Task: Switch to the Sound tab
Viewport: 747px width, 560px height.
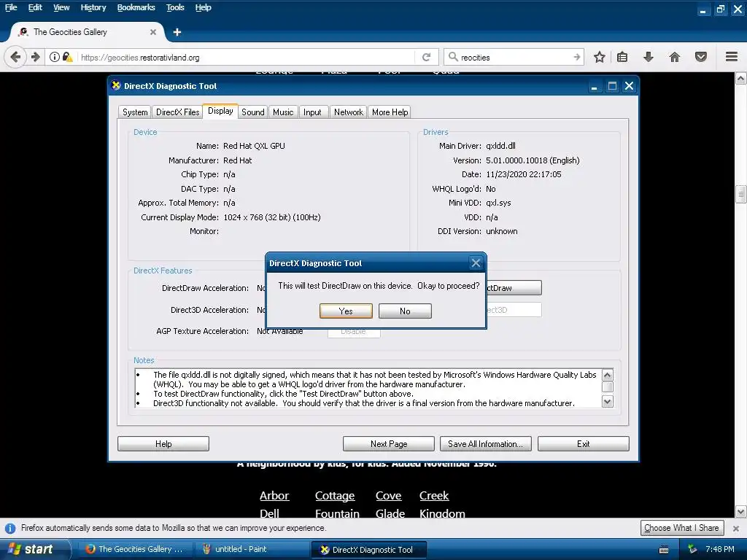Action: (x=252, y=112)
